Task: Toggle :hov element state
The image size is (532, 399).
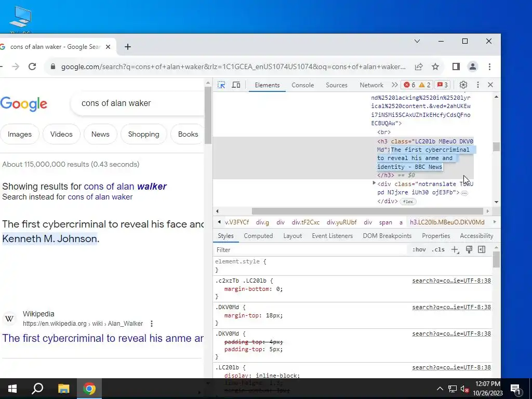Action: (419, 250)
